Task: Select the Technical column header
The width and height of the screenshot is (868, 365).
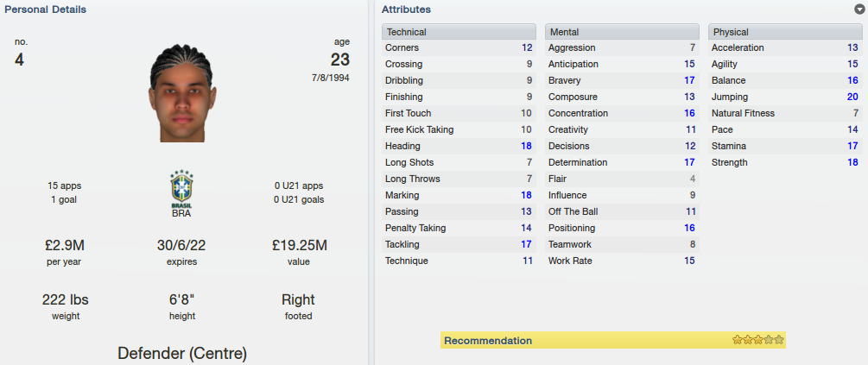Action: tap(459, 32)
